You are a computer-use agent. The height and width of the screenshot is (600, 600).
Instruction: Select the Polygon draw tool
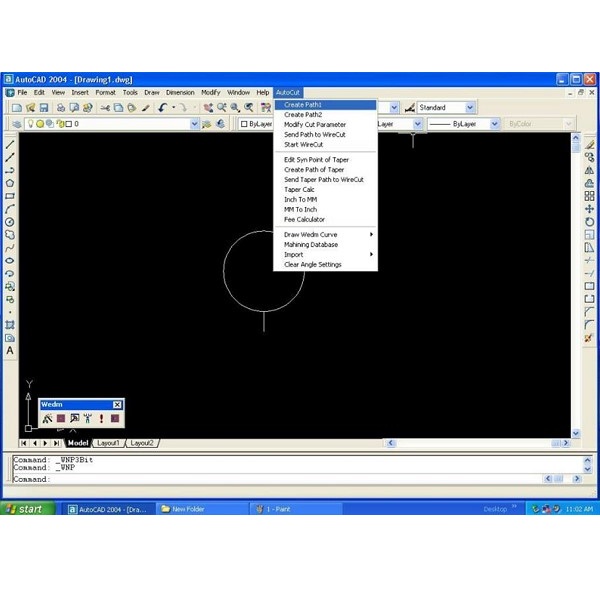pyautogui.click(x=10, y=183)
